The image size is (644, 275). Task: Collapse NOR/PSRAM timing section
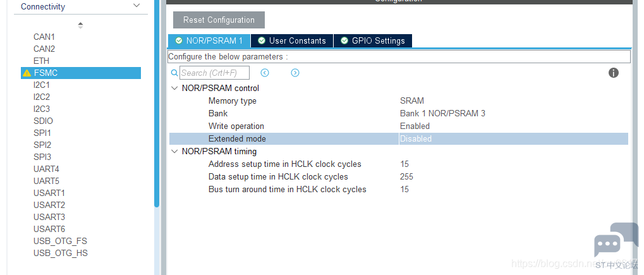pyautogui.click(x=174, y=151)
